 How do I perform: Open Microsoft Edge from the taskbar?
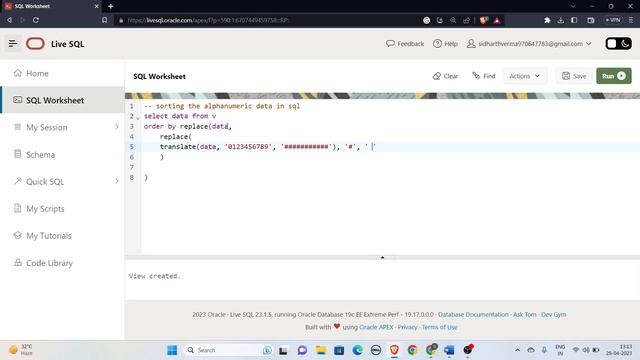point(358,350)
